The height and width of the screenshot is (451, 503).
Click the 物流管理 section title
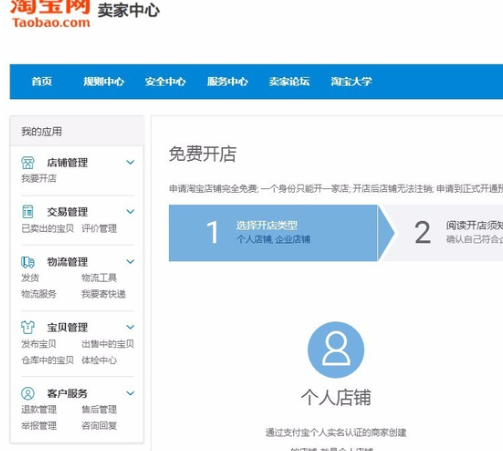[x=67, y=262]
